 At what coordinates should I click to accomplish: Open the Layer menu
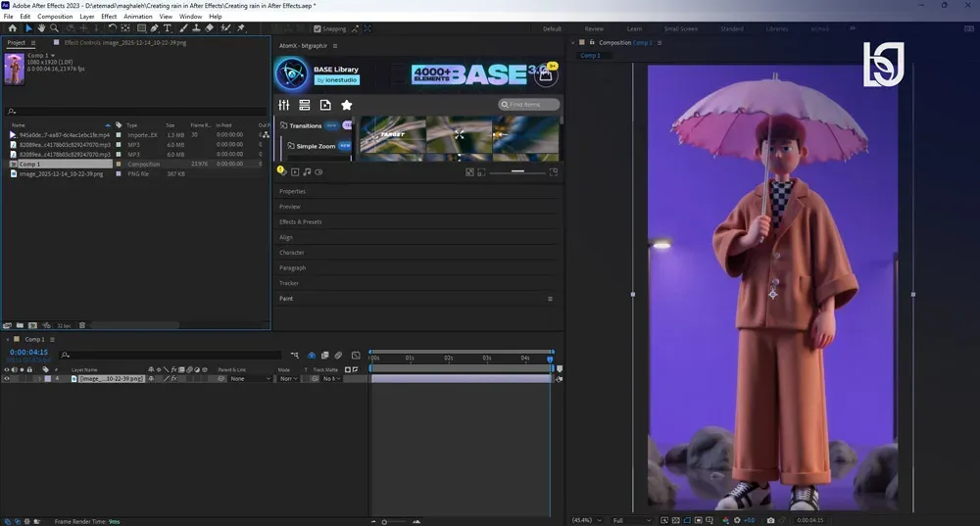87,17
